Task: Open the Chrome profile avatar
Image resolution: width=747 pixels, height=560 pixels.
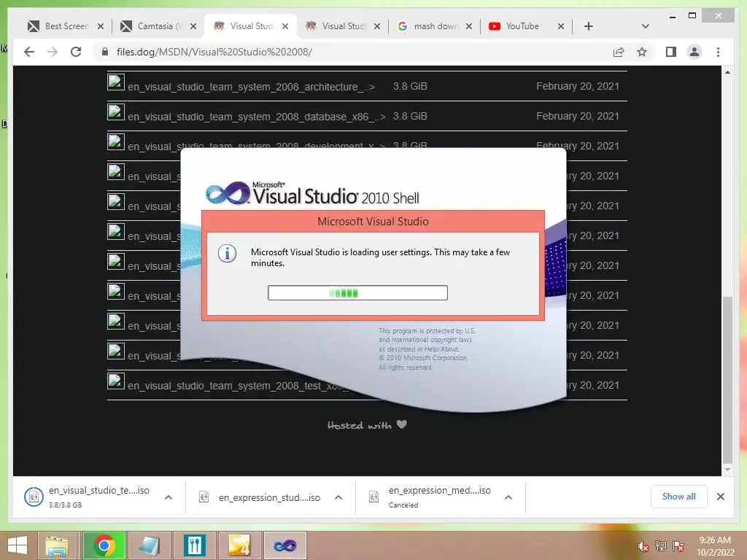Action: (x=694, y=52)
